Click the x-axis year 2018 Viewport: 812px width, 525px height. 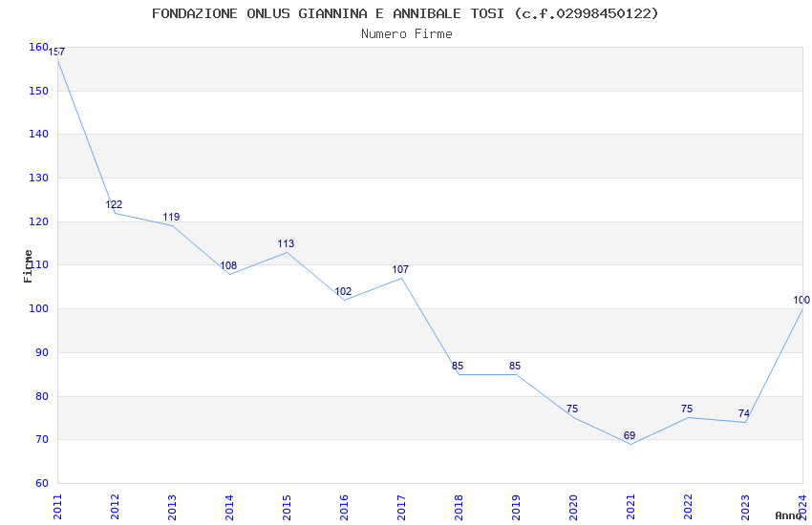coord(459,507)
